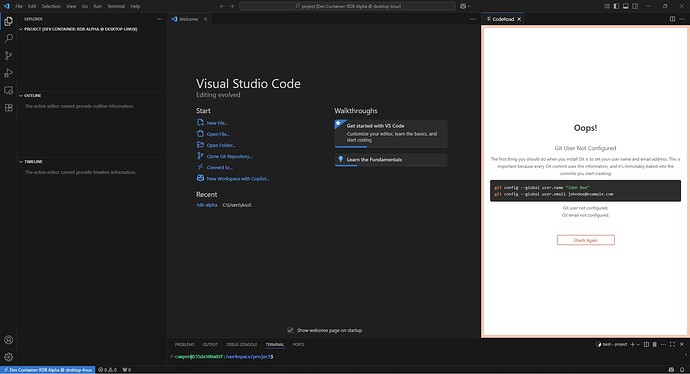This screenshot has width=690, height=374.
Task: Switch to the PORTS panel tab
Action: pos(298,345)
